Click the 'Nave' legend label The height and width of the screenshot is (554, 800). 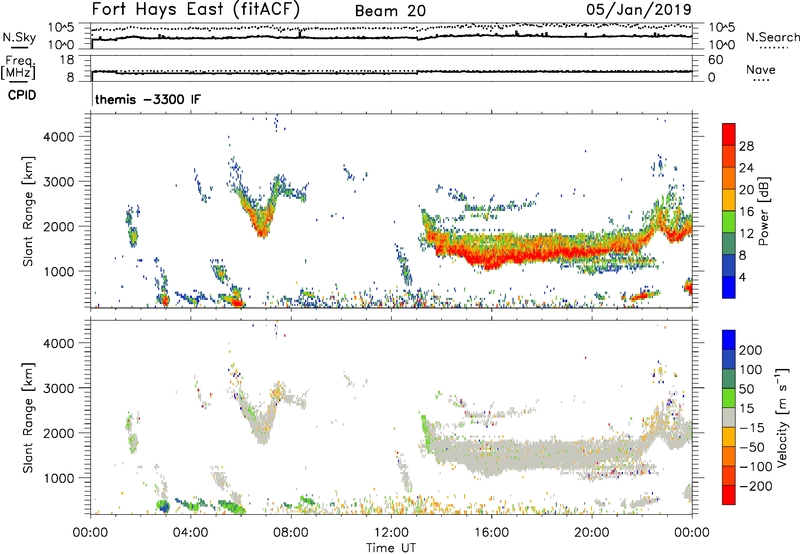click(761, 69)
